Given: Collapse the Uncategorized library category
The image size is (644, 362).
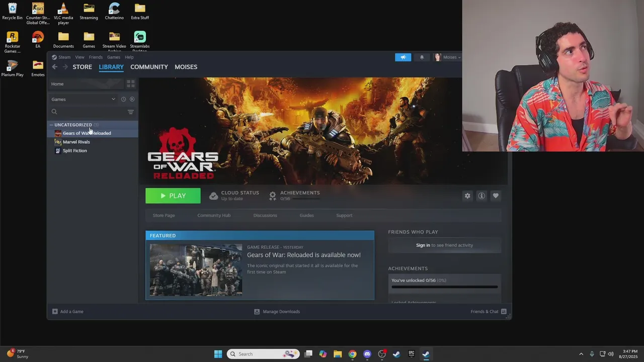Looking at the screenshot, I should (x=51, y=125).
